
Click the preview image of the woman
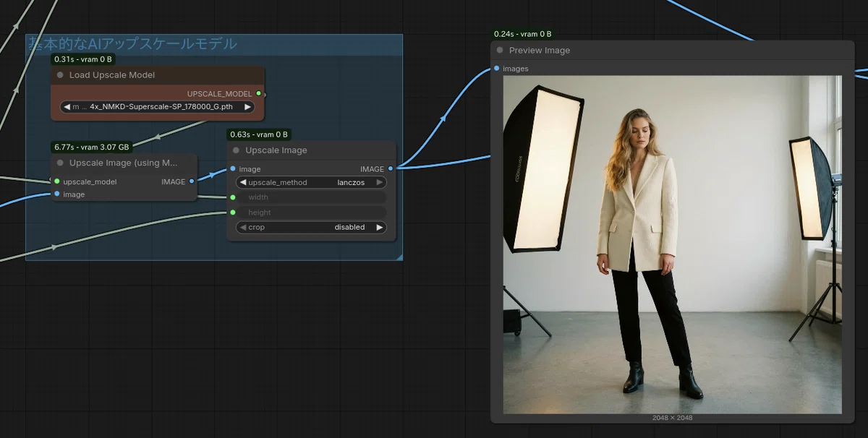click(673, 245)
